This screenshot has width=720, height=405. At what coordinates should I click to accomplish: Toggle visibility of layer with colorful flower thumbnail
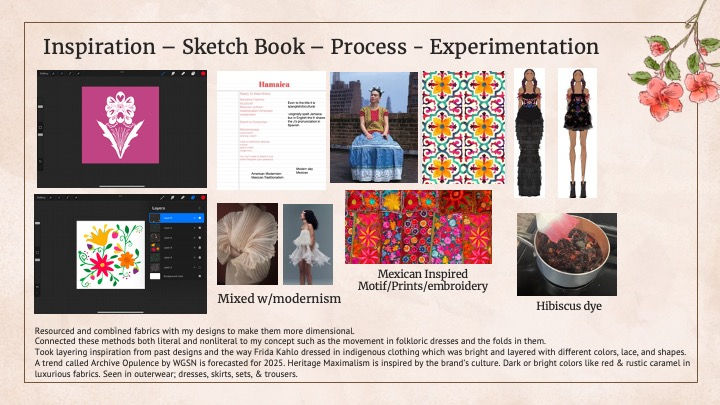[200, 248]
